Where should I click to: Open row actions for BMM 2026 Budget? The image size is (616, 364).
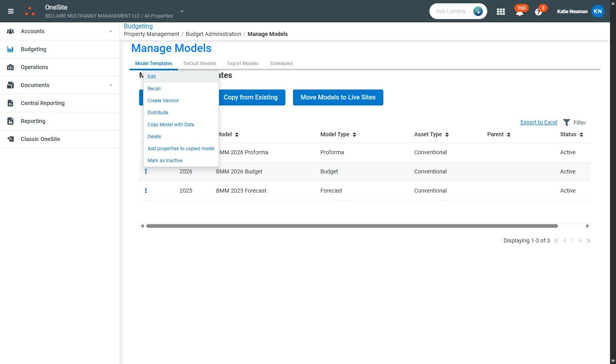click(146, 171)
